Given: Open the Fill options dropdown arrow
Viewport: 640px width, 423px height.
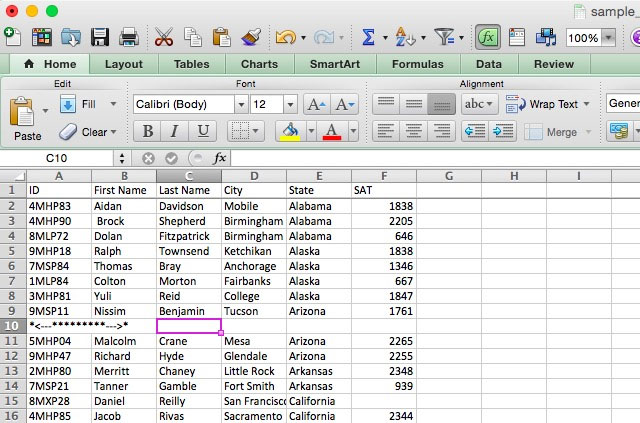Looking at the screenshot, I should pos(113,104).
